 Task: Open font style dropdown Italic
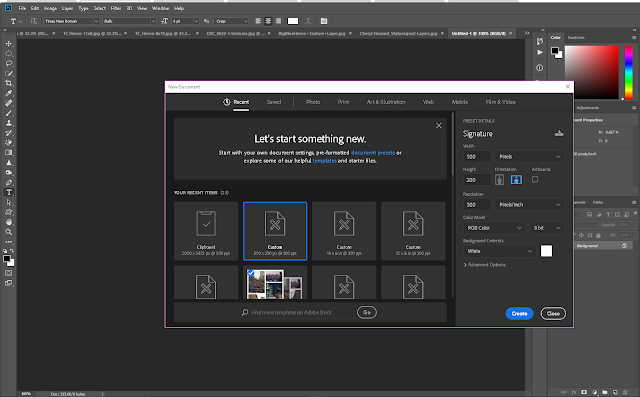129,21
